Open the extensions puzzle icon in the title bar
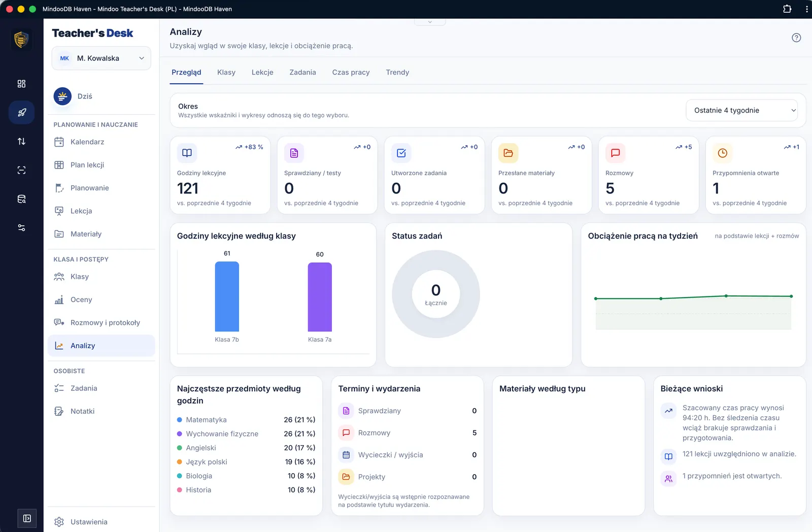The image size is (812, 532). (x=787, y=9)
